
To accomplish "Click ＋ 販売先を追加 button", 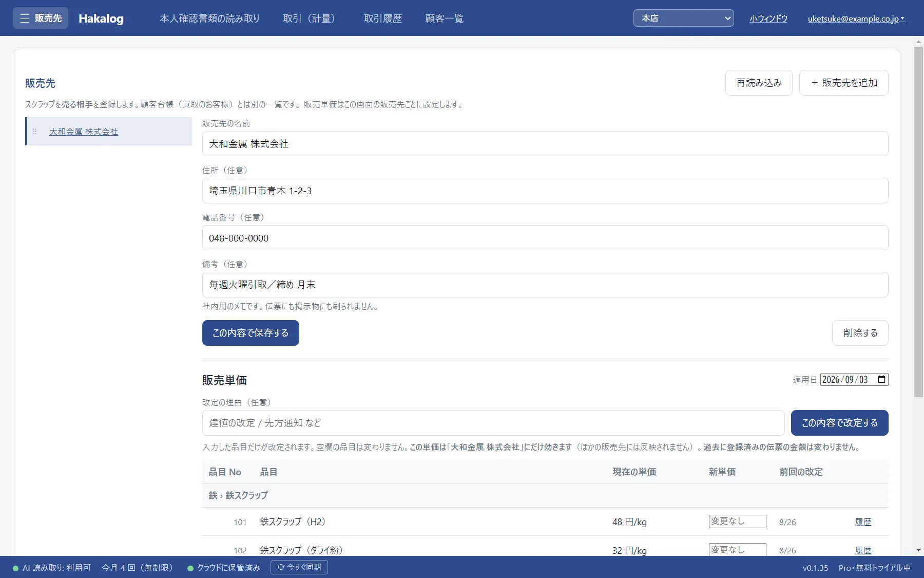I will pyautogui.click(x=844, y=83).
